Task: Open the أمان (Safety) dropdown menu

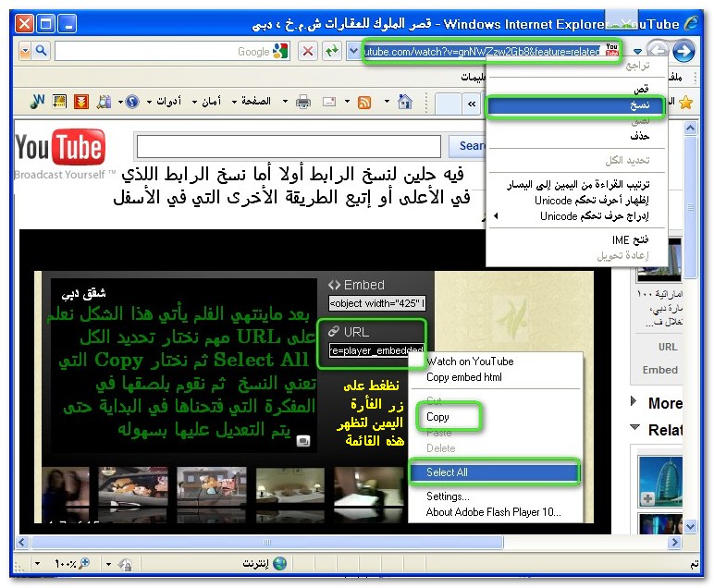Action: [207, 101]
